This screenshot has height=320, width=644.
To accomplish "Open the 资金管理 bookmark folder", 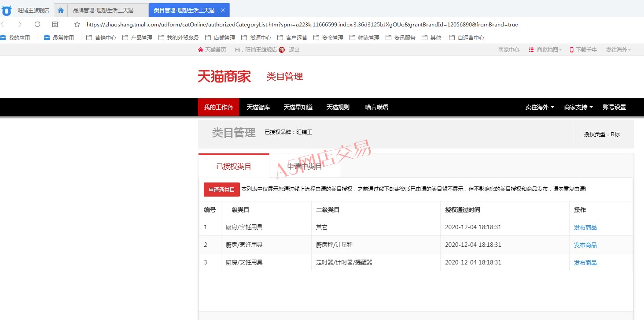I will [x=328, y=38].
